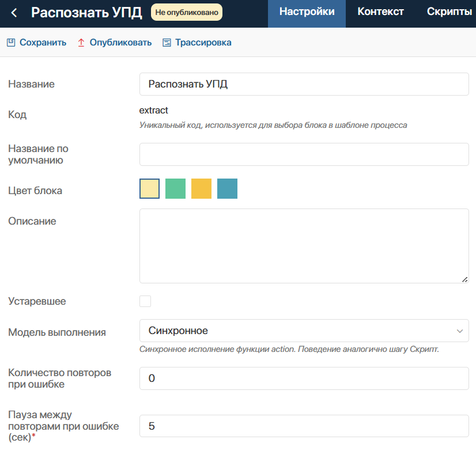Click inside the Описание text area

click(304, 246)
